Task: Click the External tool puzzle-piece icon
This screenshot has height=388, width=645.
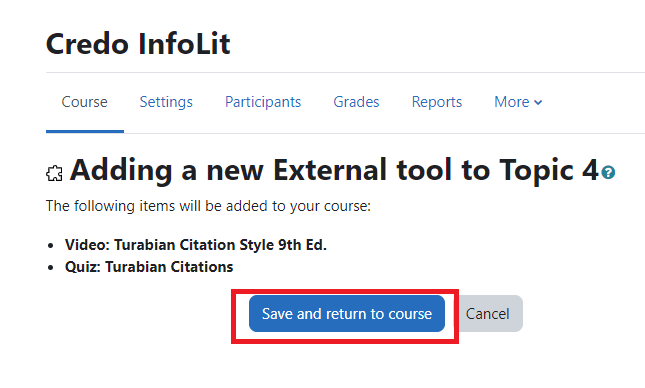Action: click(54, 174)
